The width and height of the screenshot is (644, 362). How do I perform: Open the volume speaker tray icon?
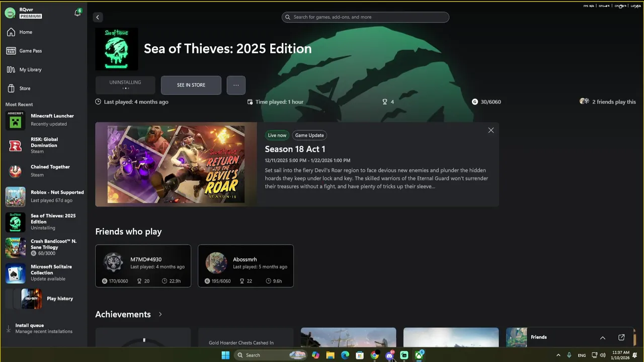(x=603, y=355)
